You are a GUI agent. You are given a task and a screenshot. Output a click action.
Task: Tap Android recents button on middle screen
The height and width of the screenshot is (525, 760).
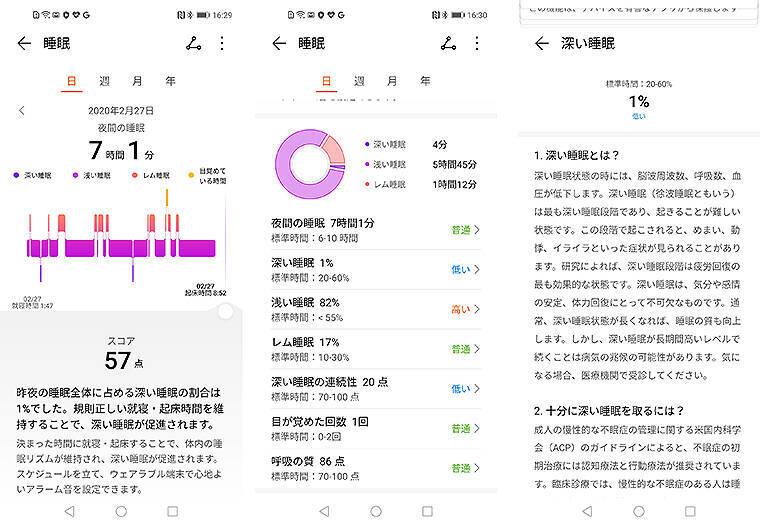(428, 511)
